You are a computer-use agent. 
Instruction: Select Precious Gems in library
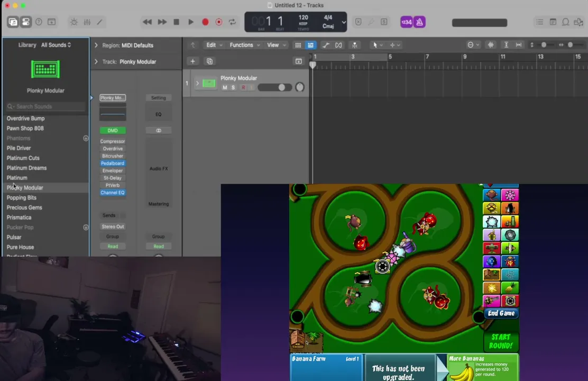tap(24, 207)
